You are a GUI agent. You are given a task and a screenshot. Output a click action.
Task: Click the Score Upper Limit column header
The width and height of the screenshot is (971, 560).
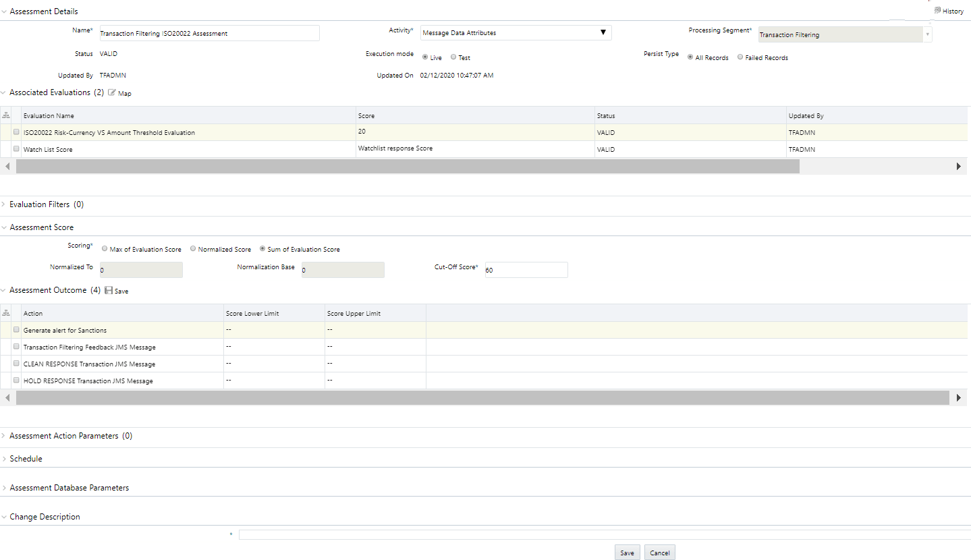click(x=375, y=313)
